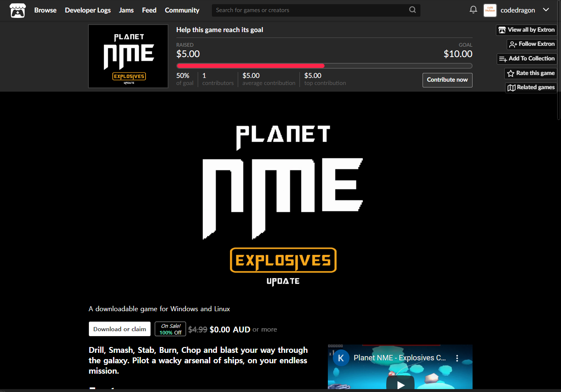Click the '1 contributors' statistic
The height and width of the screenshot is (392, 561).
[x=218, y=79]
